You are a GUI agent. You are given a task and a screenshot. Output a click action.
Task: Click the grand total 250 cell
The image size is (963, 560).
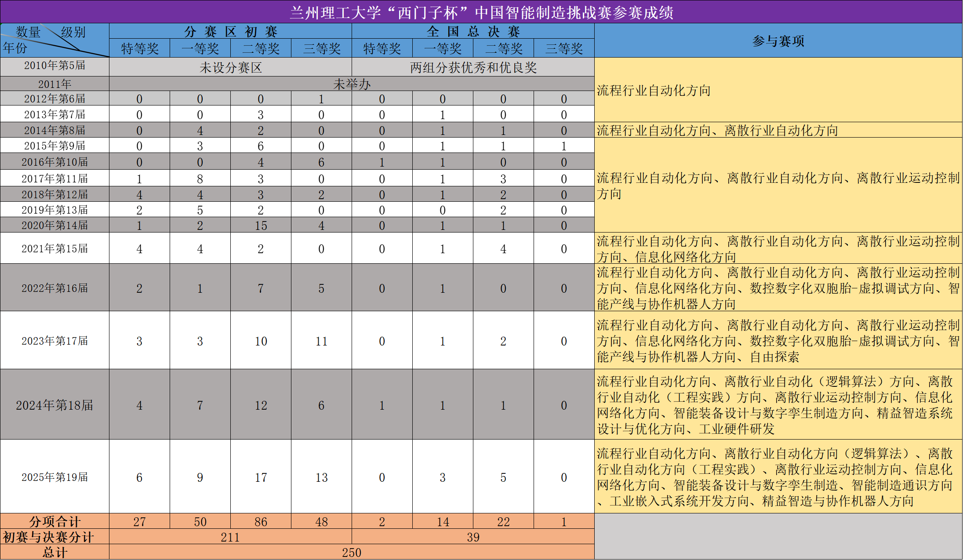click(352, 553)
